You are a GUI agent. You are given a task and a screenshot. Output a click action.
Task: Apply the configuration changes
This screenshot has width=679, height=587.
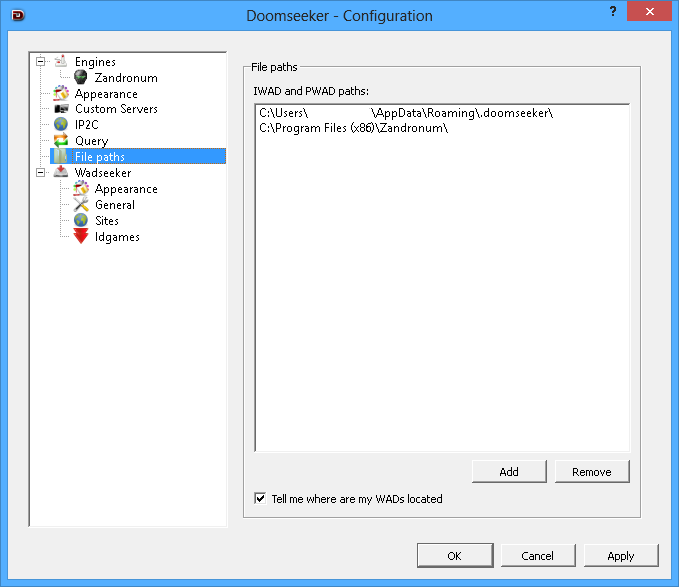(x=621, y=555)
